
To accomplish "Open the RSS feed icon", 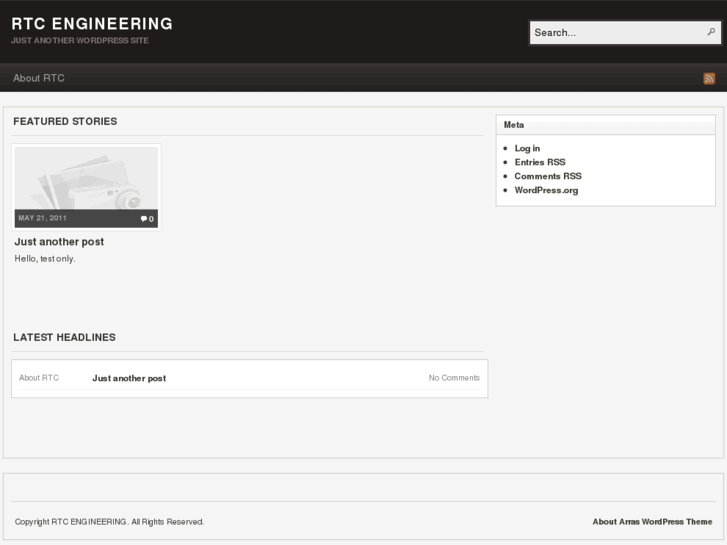I will 709,78.
